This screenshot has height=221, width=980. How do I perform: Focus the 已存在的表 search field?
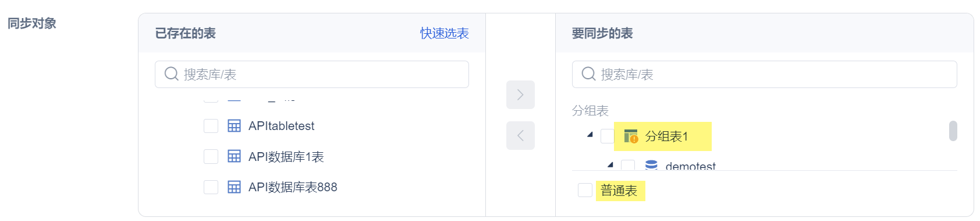pyautogui.click(x=312, y=74)
